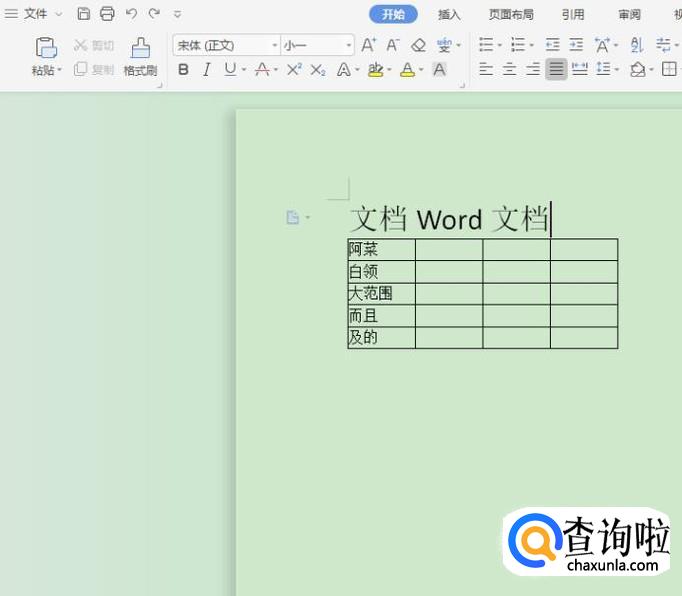Screen dimensions: 682x596
Task: Open the 文件 menu
Action: pyautogui.click(x=35, y=14)
